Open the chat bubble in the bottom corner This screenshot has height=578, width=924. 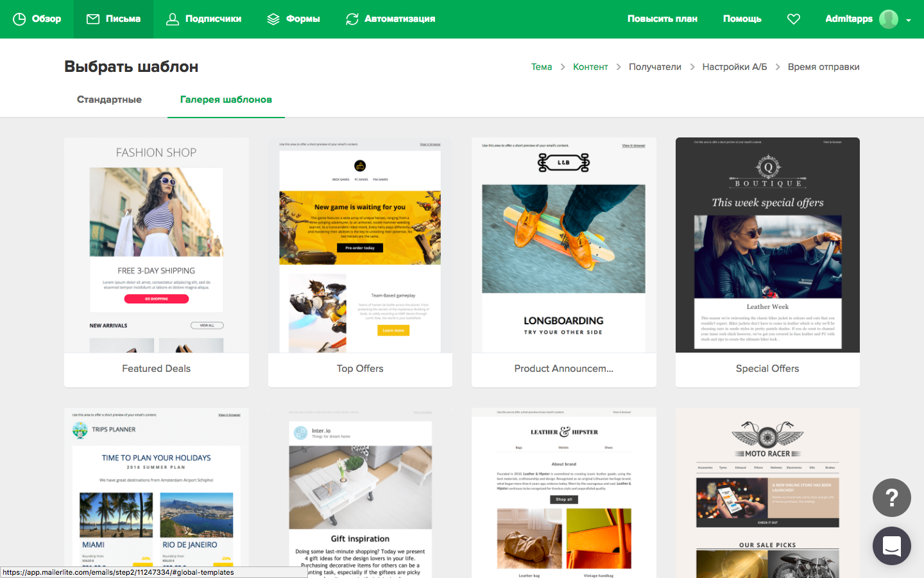click(x=891, y=546)
